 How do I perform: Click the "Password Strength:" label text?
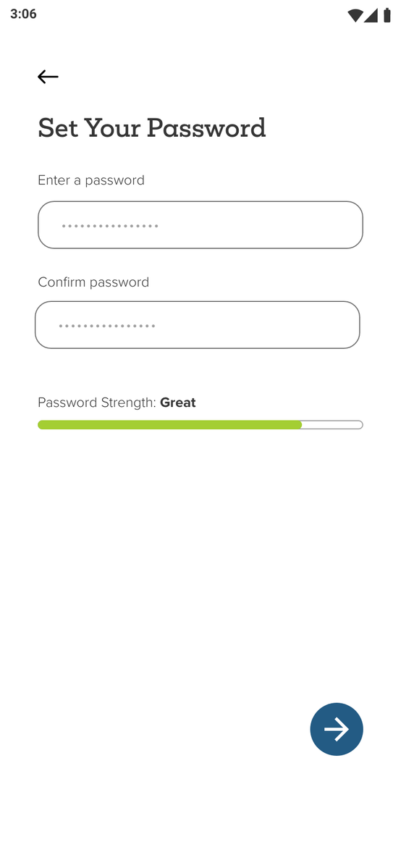[x=97, y=403]
